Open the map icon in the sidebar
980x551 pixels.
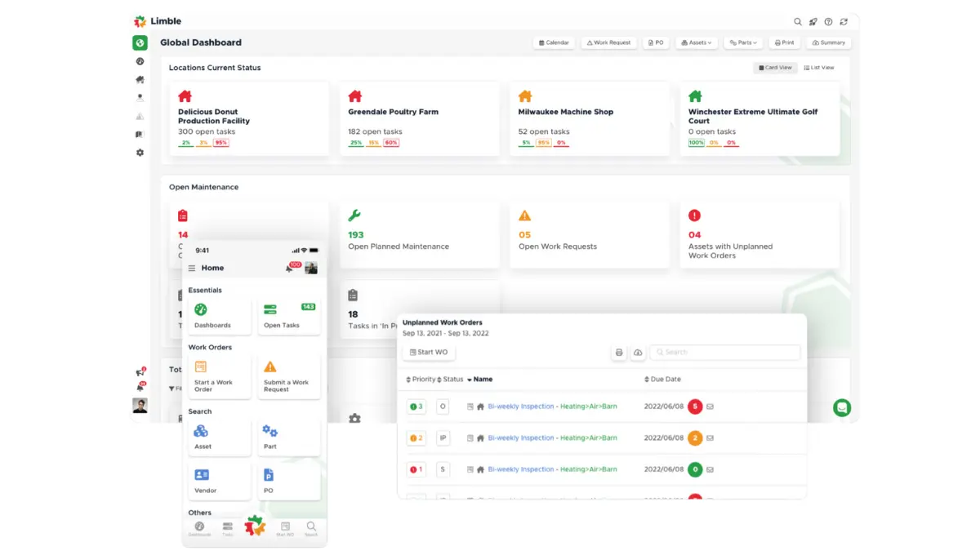coord(140,134)
